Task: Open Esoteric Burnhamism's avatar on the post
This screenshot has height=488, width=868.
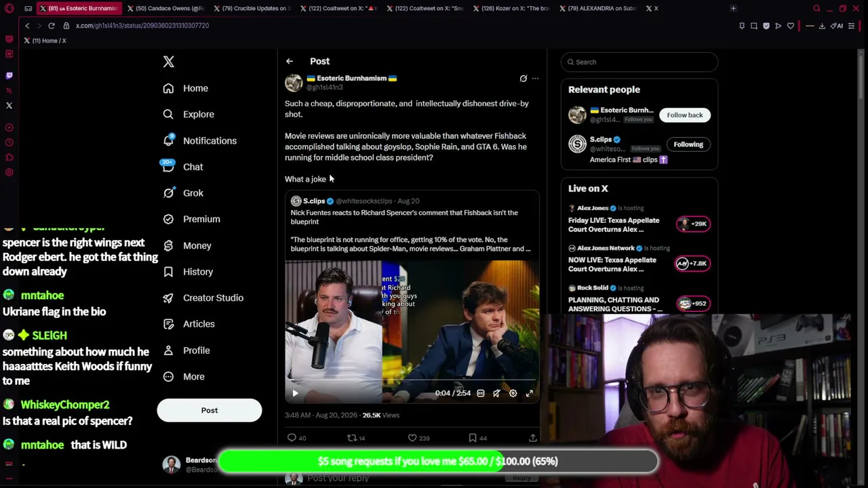Action: [x=294, y=83]
